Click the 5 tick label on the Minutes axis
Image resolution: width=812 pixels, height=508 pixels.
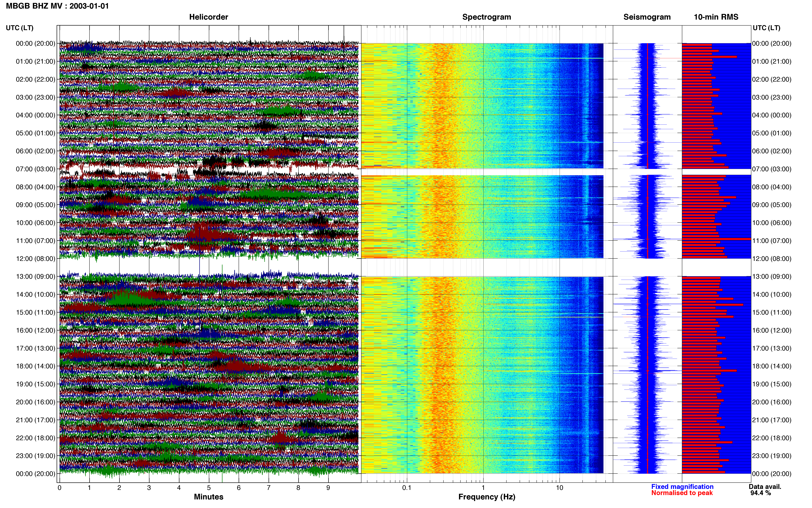pos(209,488)
